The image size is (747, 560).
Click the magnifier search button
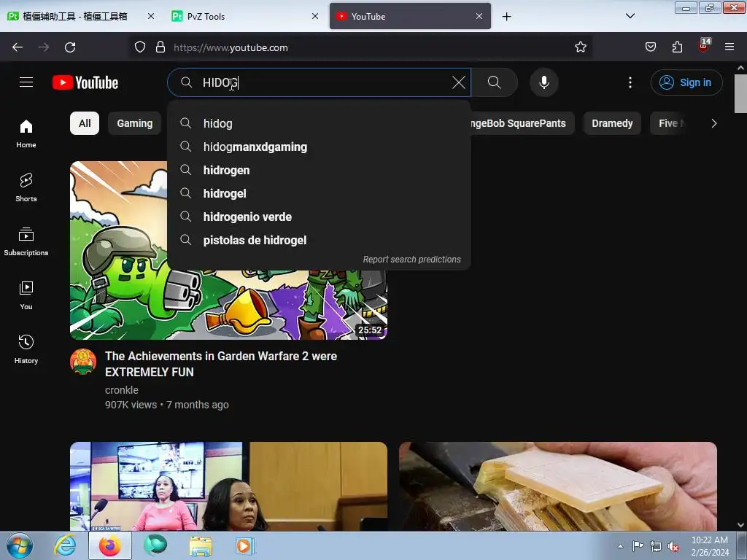pos(495,82)
